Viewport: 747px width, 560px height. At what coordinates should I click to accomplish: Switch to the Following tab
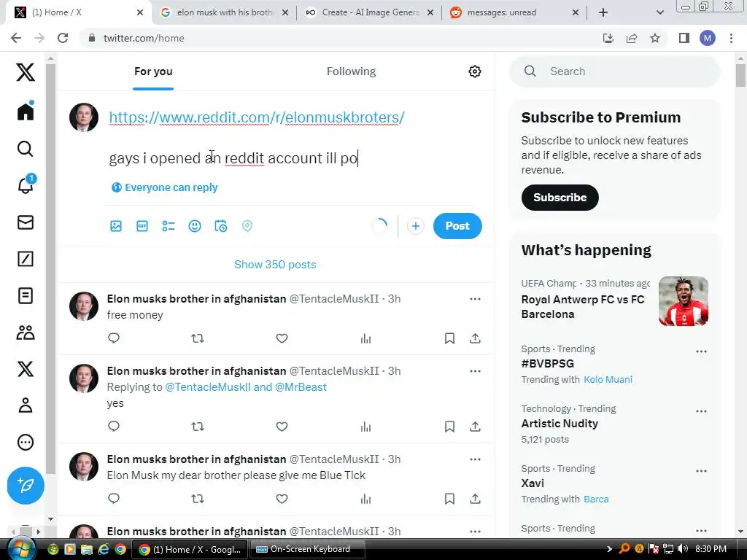[351, 71]
